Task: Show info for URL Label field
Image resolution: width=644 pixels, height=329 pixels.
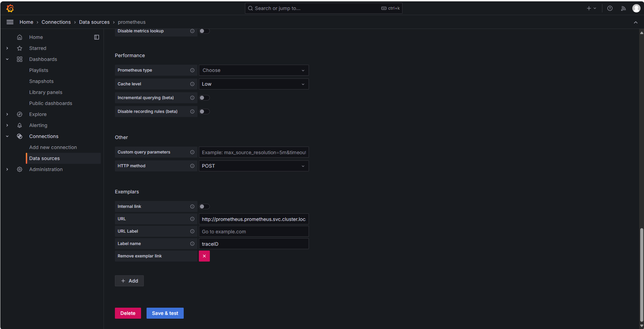Action: (x=192, y=231)
